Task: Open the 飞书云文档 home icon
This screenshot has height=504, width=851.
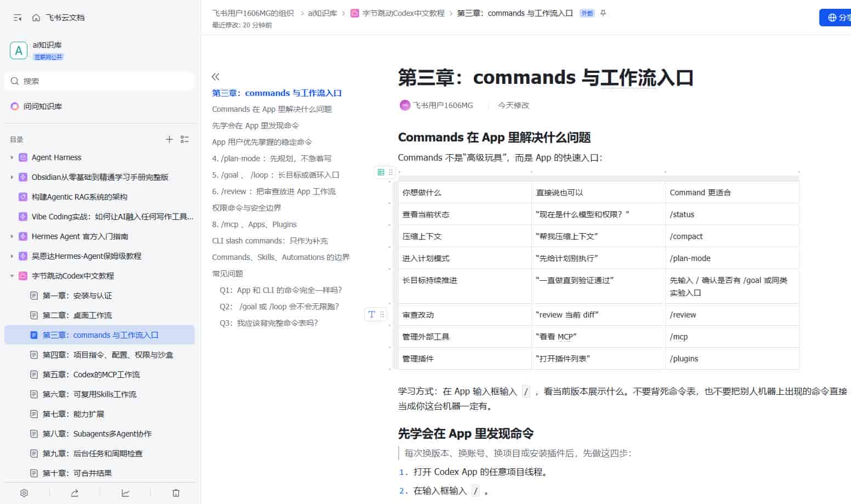Action: [36, 18]
